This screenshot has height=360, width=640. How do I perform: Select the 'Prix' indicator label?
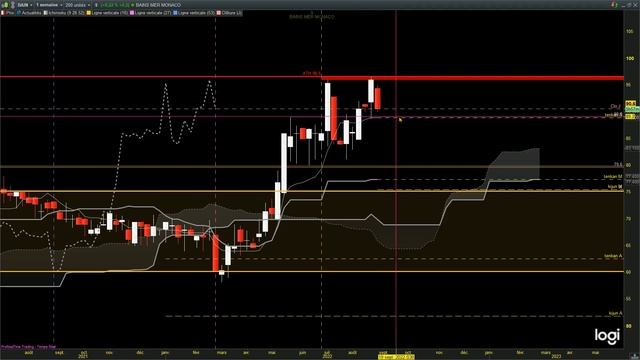click(x=10, y=13)
